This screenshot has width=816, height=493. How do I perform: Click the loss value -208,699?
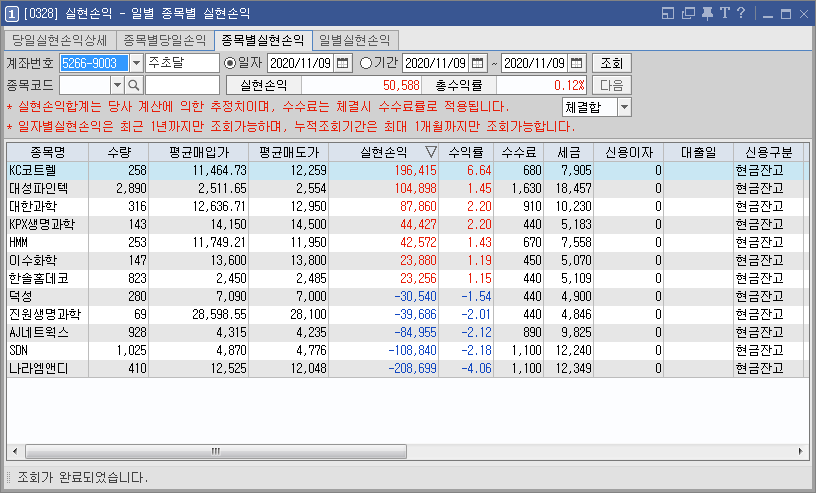pos(413,369)
